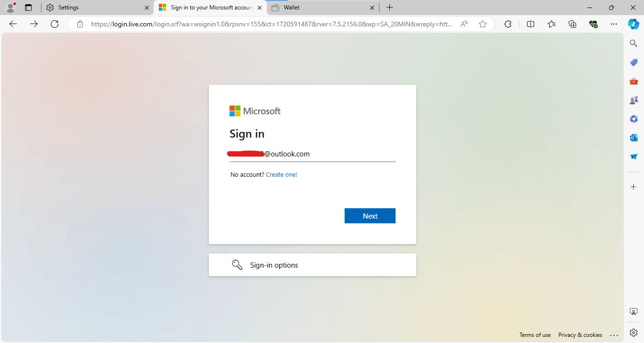Open Sign-in options
644x343 pixels.
[x=313, y=265]
